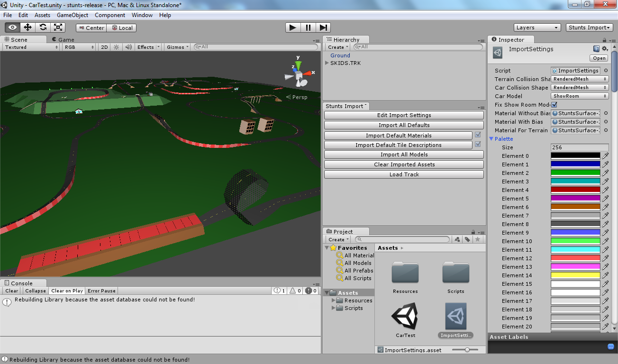Pick color with Element 12 eyedropper
The width and height of the screenshot is (618, 364).
click(605, 258)
